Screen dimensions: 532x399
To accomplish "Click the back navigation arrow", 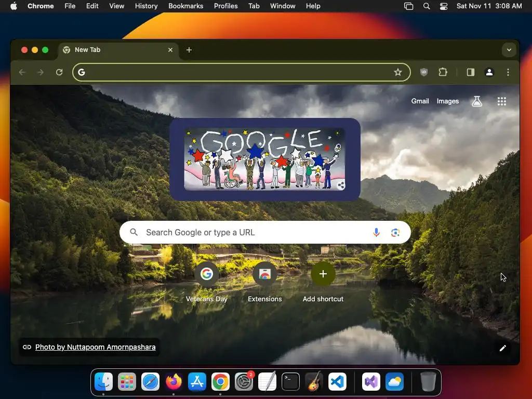I will click(x=22, y=72).
